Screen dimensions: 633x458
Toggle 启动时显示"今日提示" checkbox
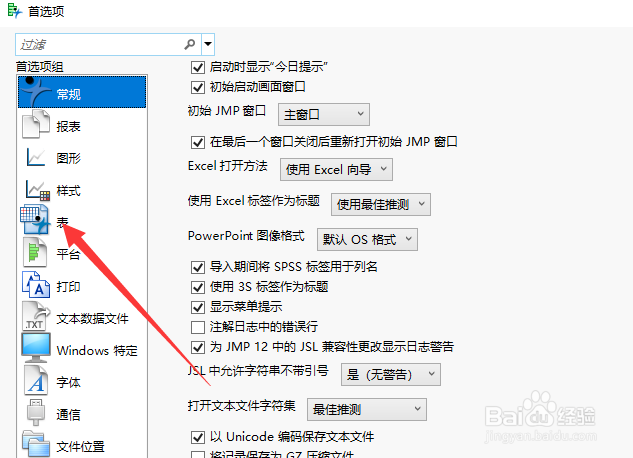[197, 67]
